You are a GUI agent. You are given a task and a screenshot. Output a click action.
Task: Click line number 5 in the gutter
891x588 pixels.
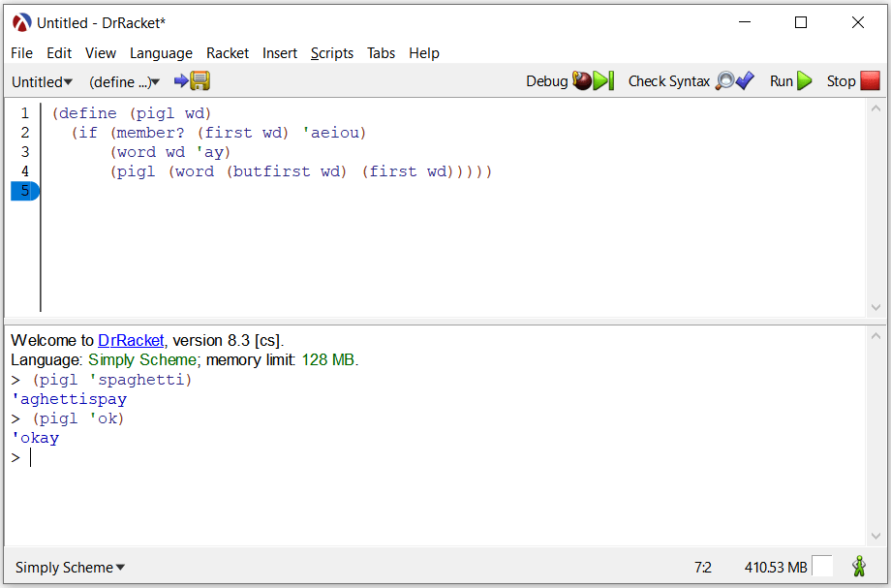click(x=25, y=191)
